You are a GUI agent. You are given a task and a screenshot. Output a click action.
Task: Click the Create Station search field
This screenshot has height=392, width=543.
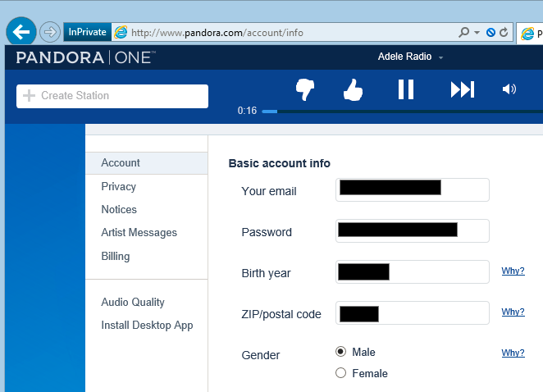click(112, 96)
